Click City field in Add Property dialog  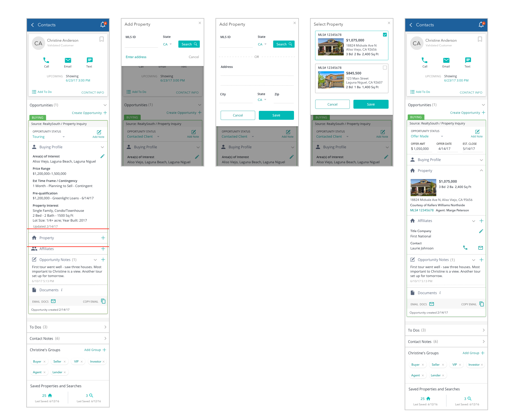[x=236, y=100]
